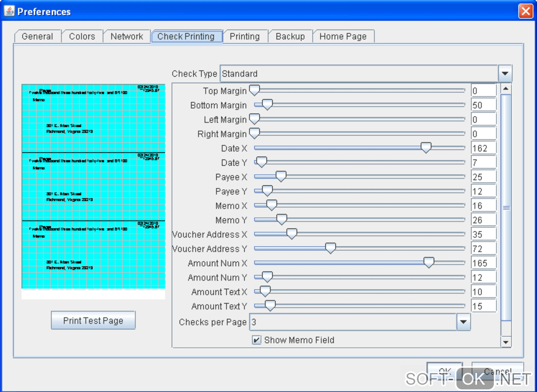Click the Amount Num X slider thumb

(x=429, y=263)
